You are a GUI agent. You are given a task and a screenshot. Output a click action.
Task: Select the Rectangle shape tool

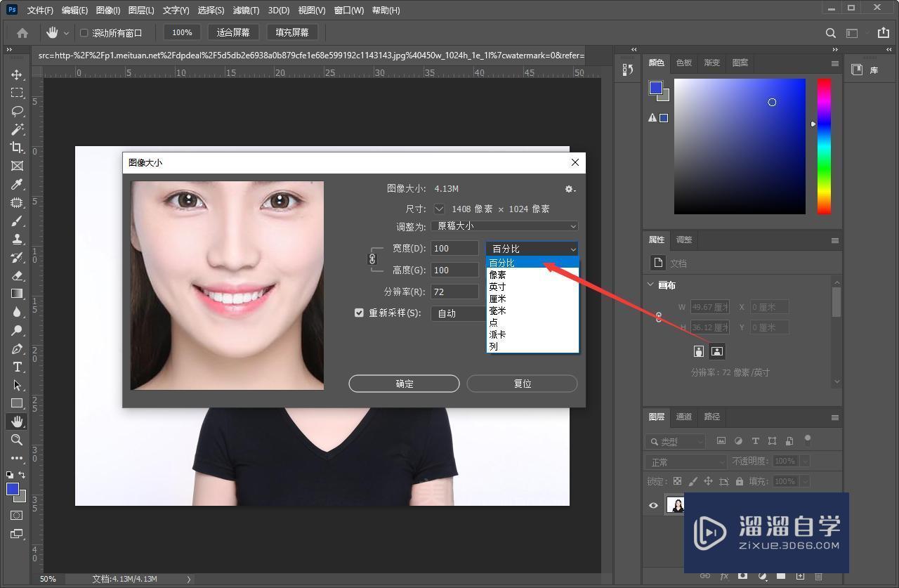click(17, 403)
